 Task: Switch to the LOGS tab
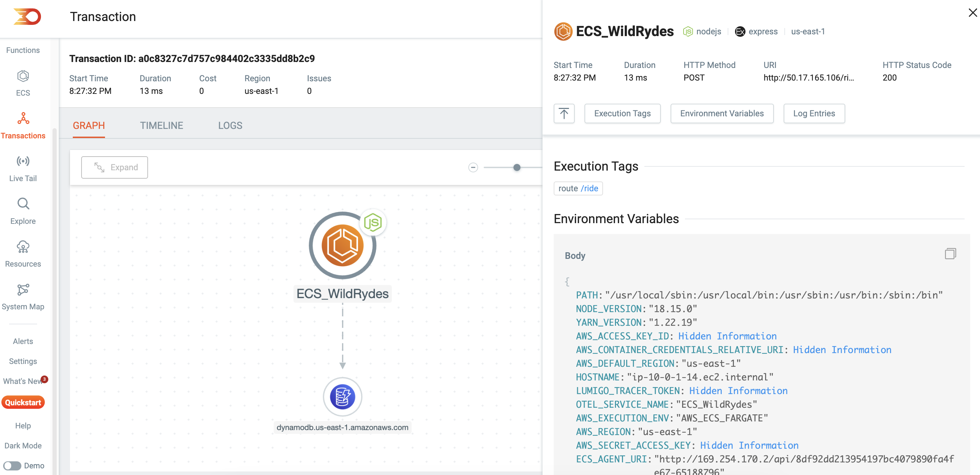coord(230,126)
